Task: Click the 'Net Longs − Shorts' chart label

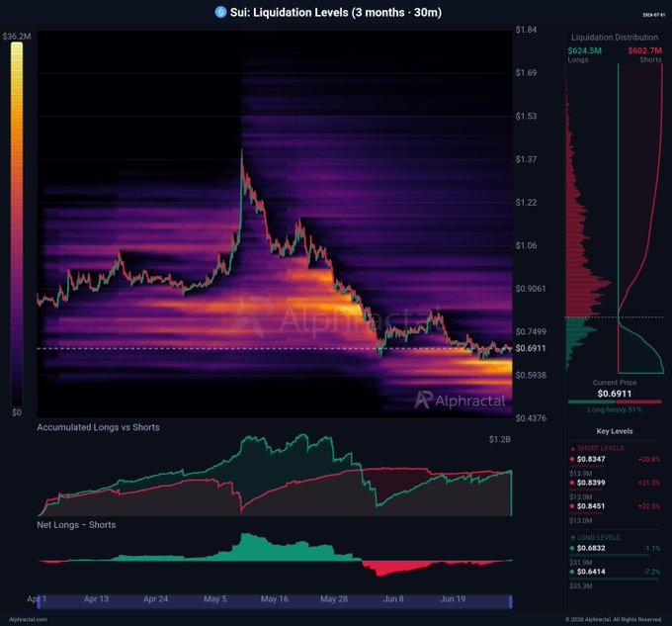Action: pyautogui.click(x=76, y=525)
